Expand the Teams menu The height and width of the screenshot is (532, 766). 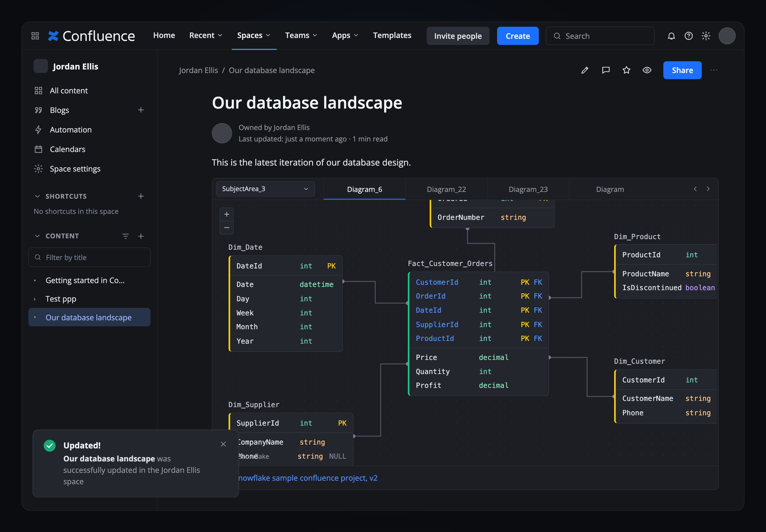point(301,35)
